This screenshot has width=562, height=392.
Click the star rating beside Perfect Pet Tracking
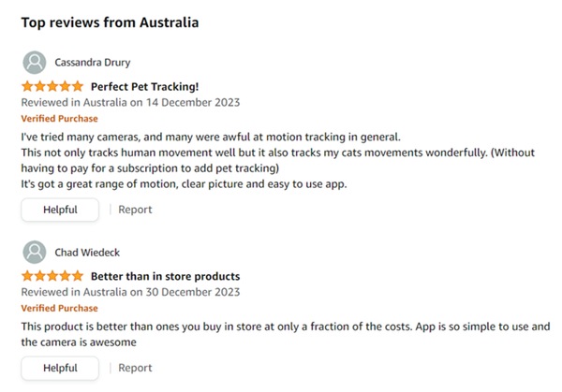click(52, 86)
